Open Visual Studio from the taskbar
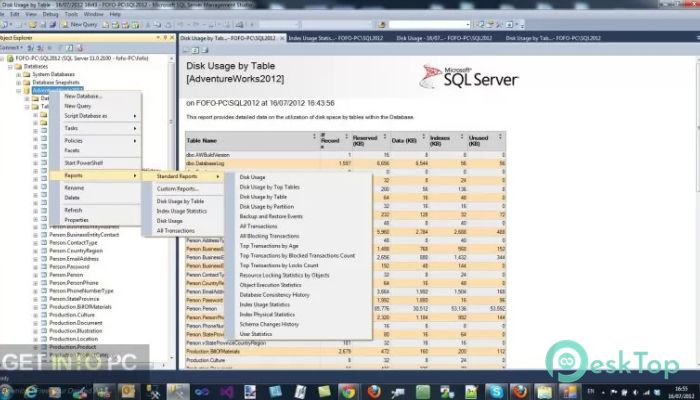Screen dimensions: 700x400 coord(226,392)
